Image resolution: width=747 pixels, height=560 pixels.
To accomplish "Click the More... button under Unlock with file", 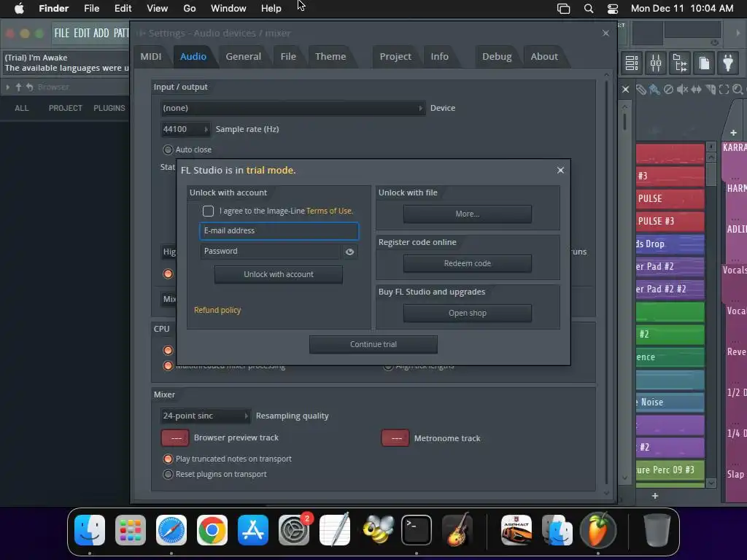I will (x=468, y=214).
